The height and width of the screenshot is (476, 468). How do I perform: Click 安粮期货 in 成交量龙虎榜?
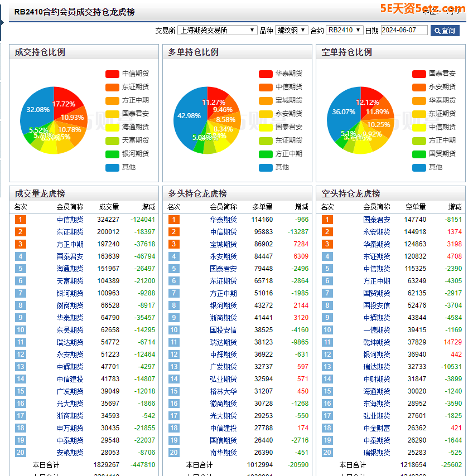click(x=70, y=453)
